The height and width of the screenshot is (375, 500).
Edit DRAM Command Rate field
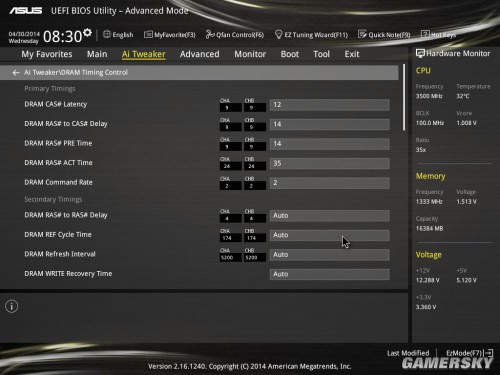329,183
